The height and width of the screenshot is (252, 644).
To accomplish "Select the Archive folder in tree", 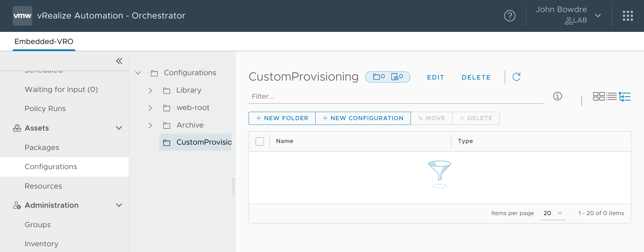I will 190,125.
